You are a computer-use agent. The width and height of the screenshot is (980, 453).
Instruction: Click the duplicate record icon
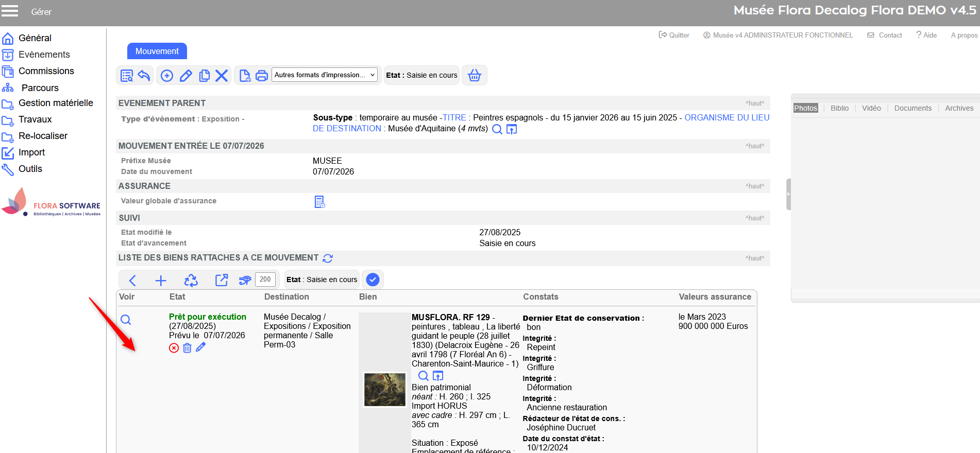click(204, 76)
